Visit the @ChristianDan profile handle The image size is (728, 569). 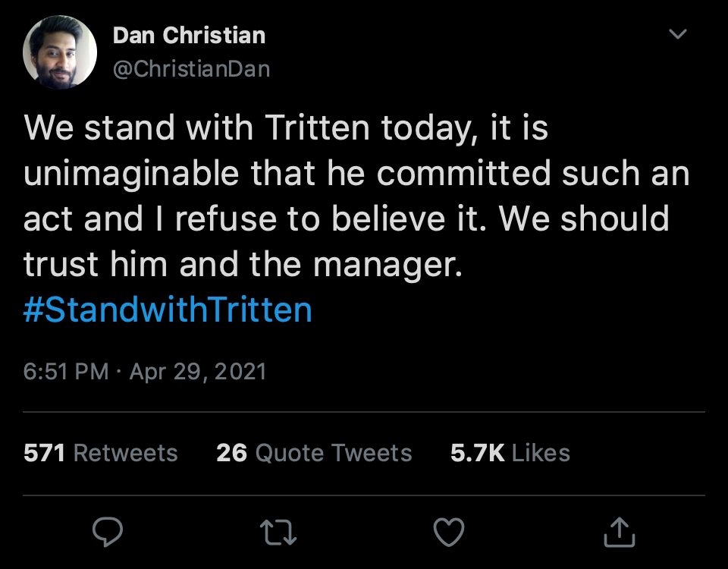point(192,68)
